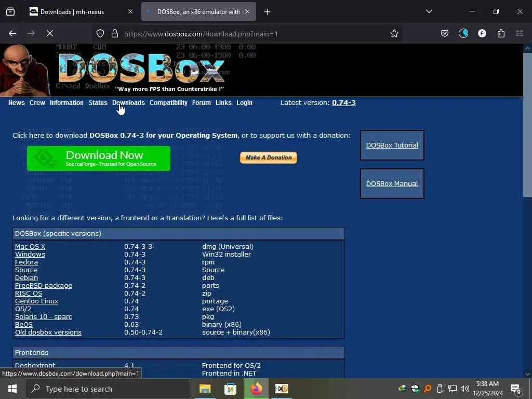The image size is (532, 399).
Task: Open Links page
Action: 223,103
